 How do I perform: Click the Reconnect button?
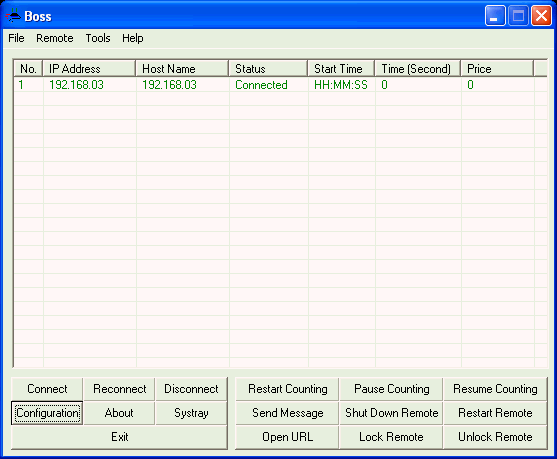(x=119, y=389)
